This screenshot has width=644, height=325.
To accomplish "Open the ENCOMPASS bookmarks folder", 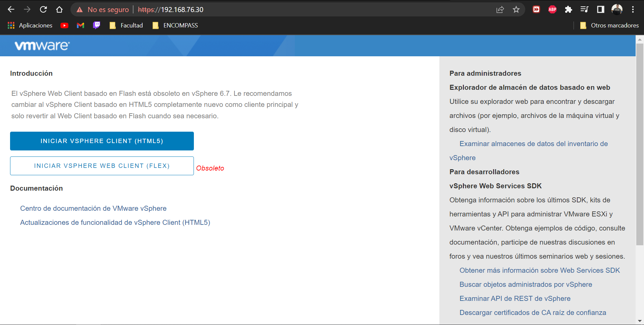I will (175, 25).
